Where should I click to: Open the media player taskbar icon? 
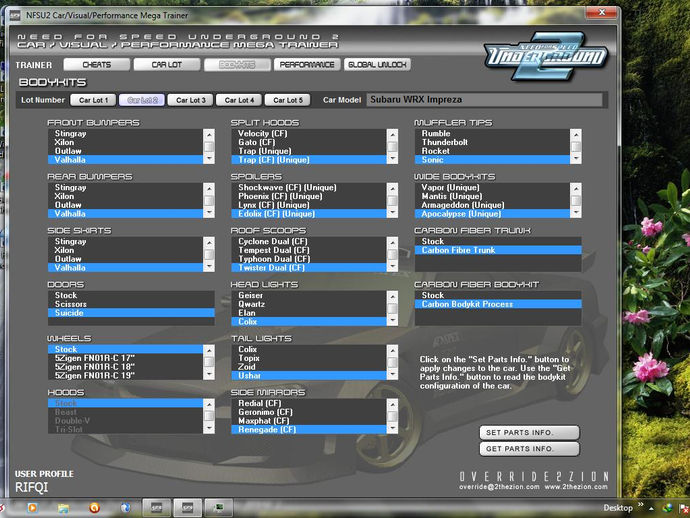click(32, 508)
